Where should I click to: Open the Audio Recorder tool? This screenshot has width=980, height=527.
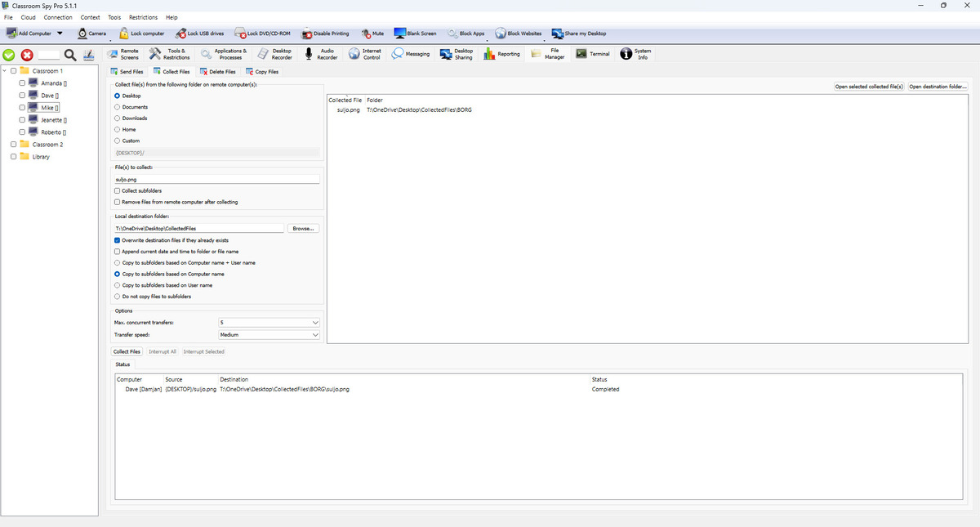coord(309,54)
